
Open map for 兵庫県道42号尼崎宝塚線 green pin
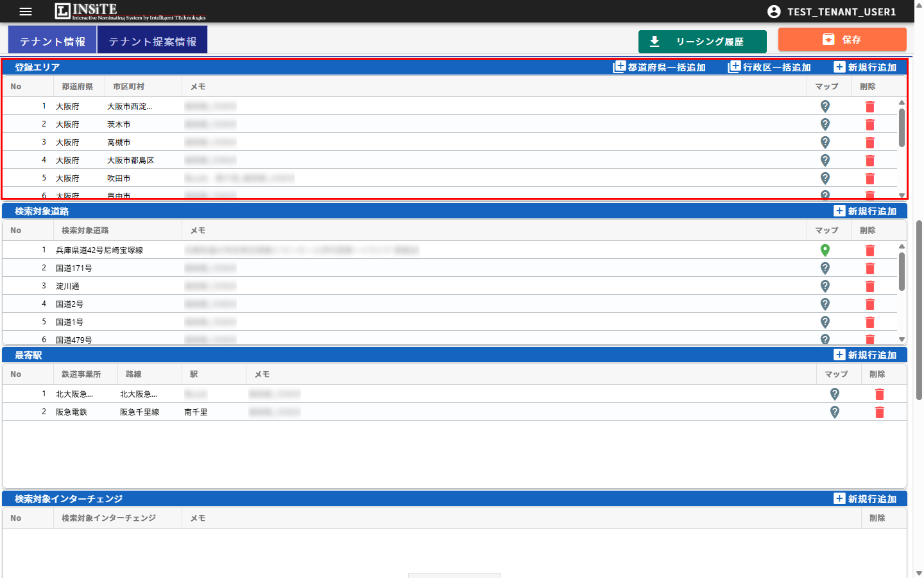tap(825, 250)
